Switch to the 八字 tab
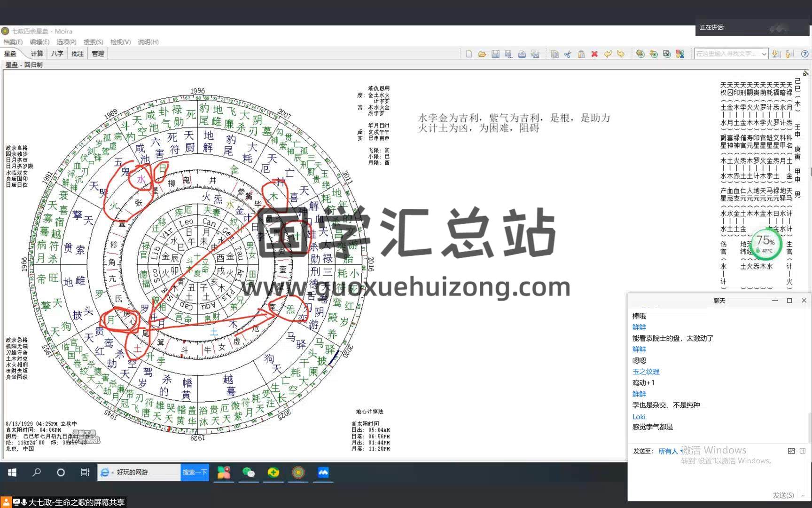 click(57, 54)
